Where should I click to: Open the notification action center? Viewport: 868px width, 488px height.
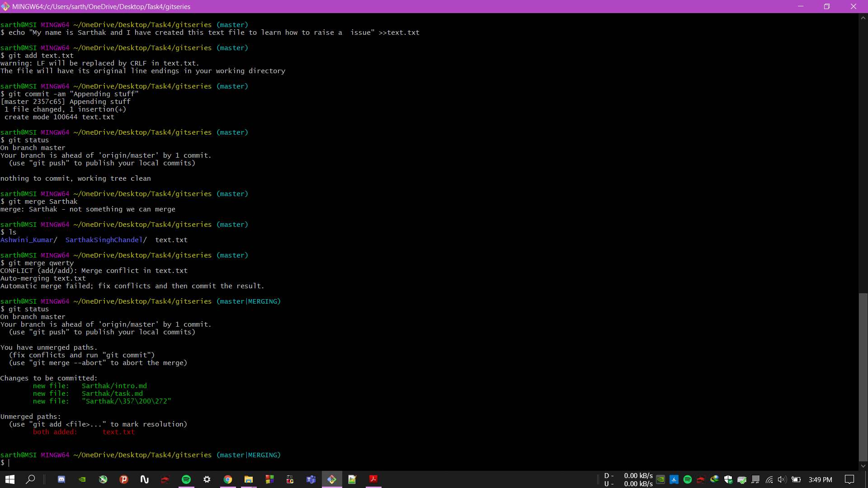click(x=849, y=479)
